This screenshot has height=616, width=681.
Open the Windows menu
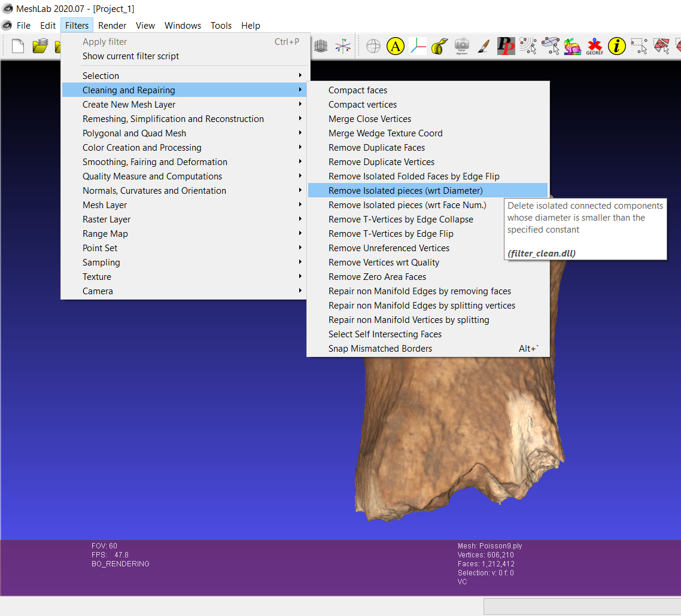click(183, 26)
